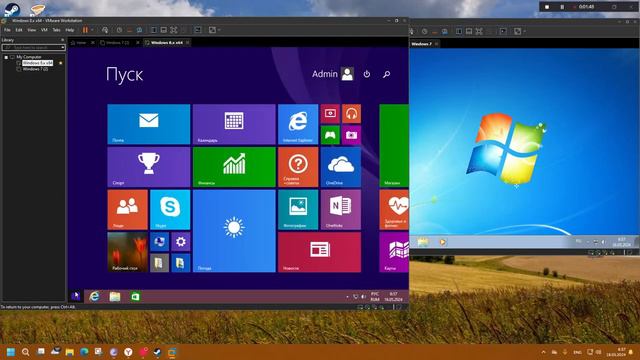The height and width of the screenshot is (360, 640).
Task: Click the Admin user account picture
Action: pyautogui.click(x=347, y=74)
